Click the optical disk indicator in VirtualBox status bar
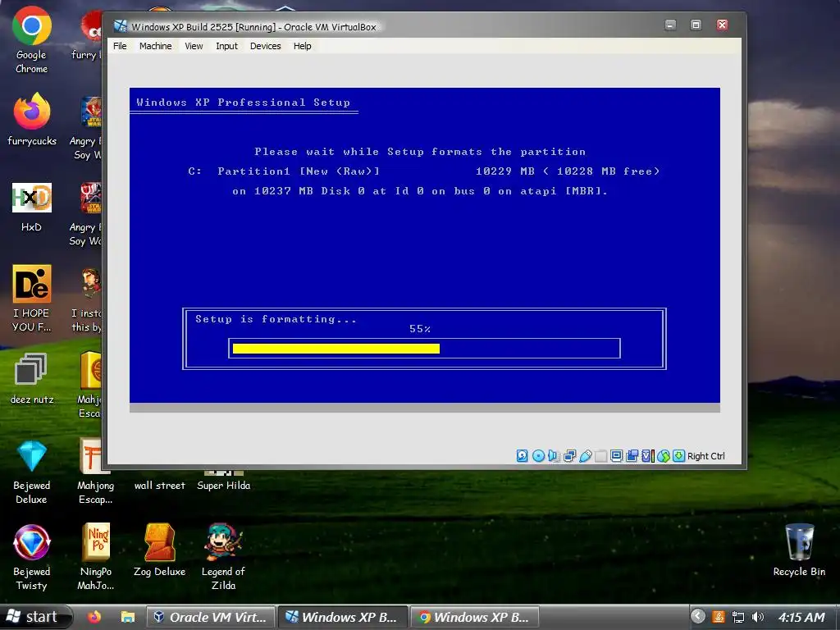 (x=538, y=456)
